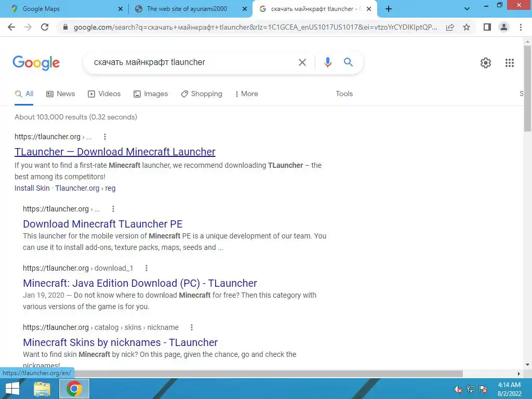This screenshot has height=399, width=532.
Task: Expand the More search filters menu
Action: 246,94
